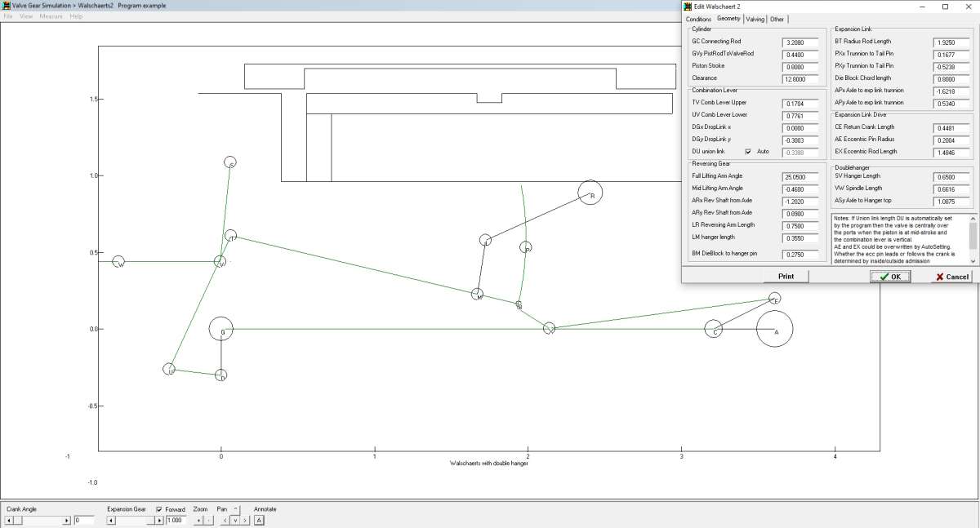This screenshot has width=980, height=528.
Task: Select the Geometry tab
Action: point(728,19)
